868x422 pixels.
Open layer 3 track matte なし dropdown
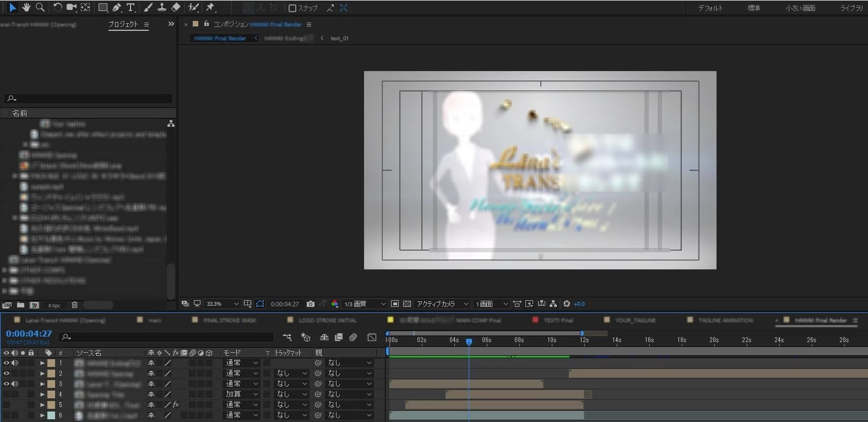coord(292,383)
